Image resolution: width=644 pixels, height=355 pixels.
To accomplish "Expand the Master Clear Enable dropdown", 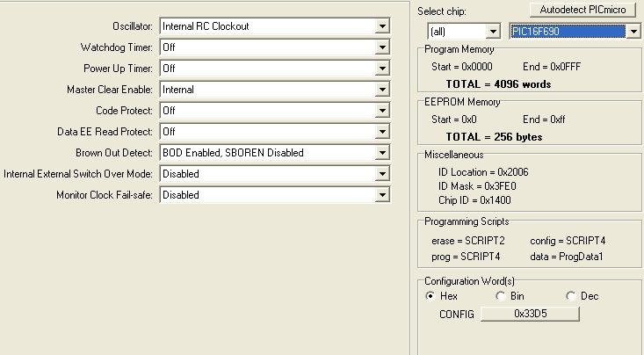I will [x=382, y=90].
